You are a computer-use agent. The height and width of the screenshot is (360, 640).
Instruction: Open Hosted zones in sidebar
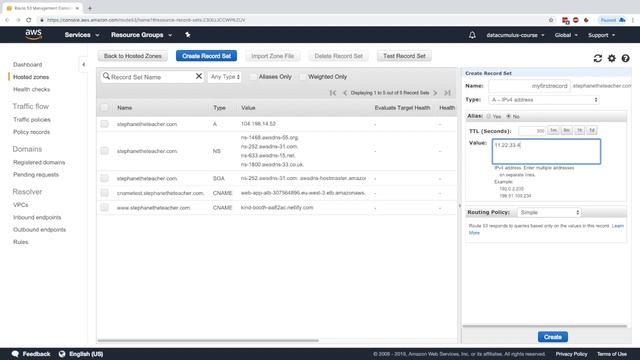coord(31,77)
